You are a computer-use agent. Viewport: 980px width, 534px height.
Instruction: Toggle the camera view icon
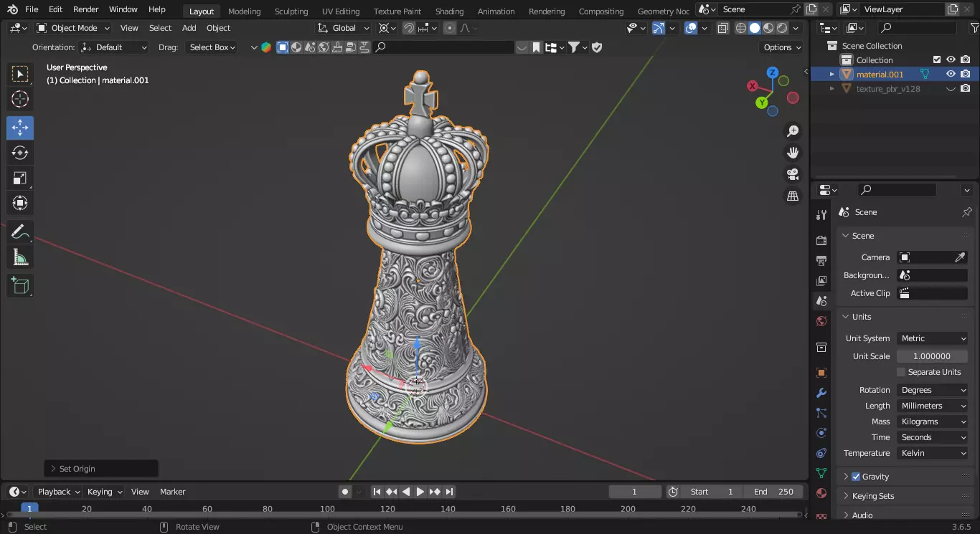pyautogui.click(x=793, y=174)
